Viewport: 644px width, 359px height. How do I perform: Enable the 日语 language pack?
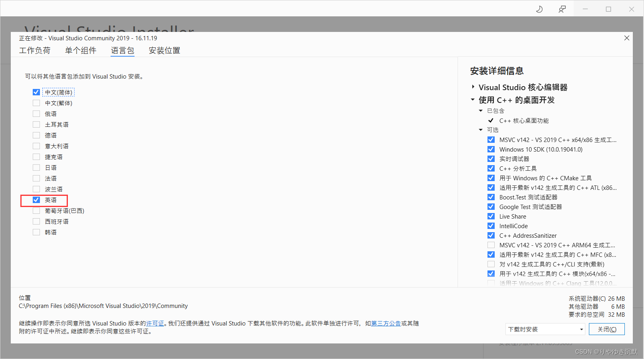pyautogui.click(x=36, y=168)
